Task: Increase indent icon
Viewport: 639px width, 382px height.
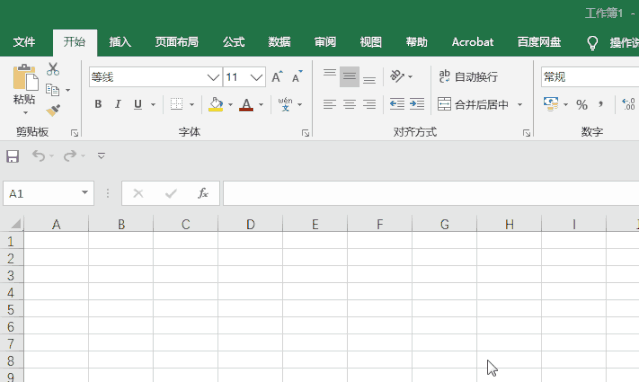Action: [417, 104]
